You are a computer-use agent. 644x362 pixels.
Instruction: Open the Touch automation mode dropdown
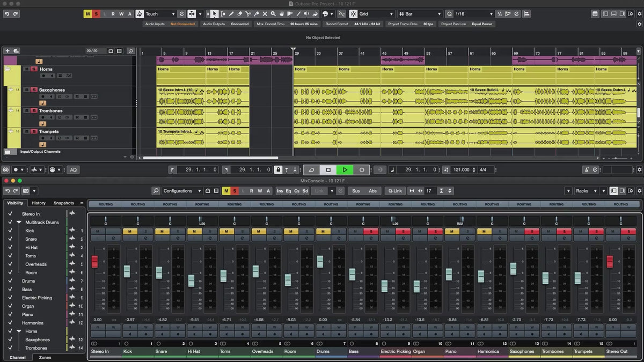[160, 14]
